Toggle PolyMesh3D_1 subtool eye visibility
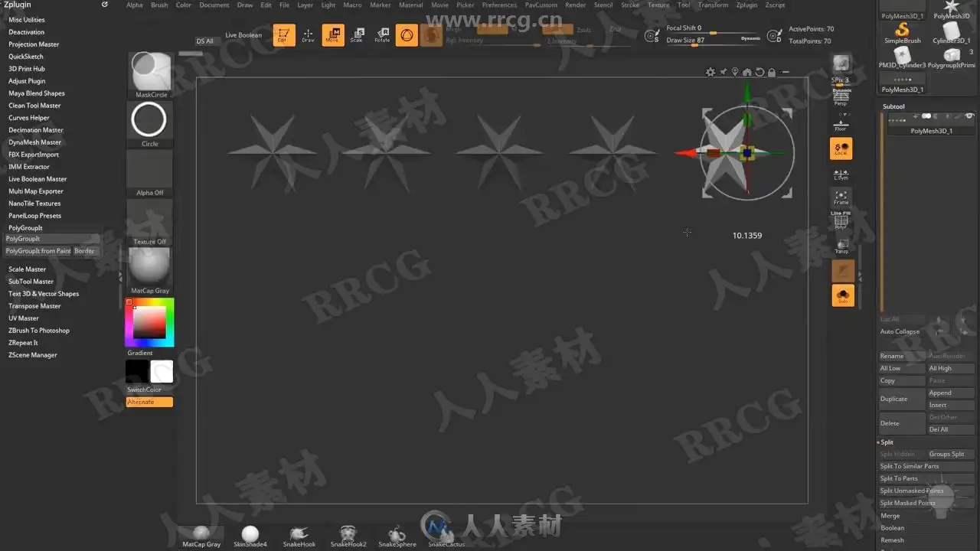The height and width of the screenshot is (551, 980). 969,116
